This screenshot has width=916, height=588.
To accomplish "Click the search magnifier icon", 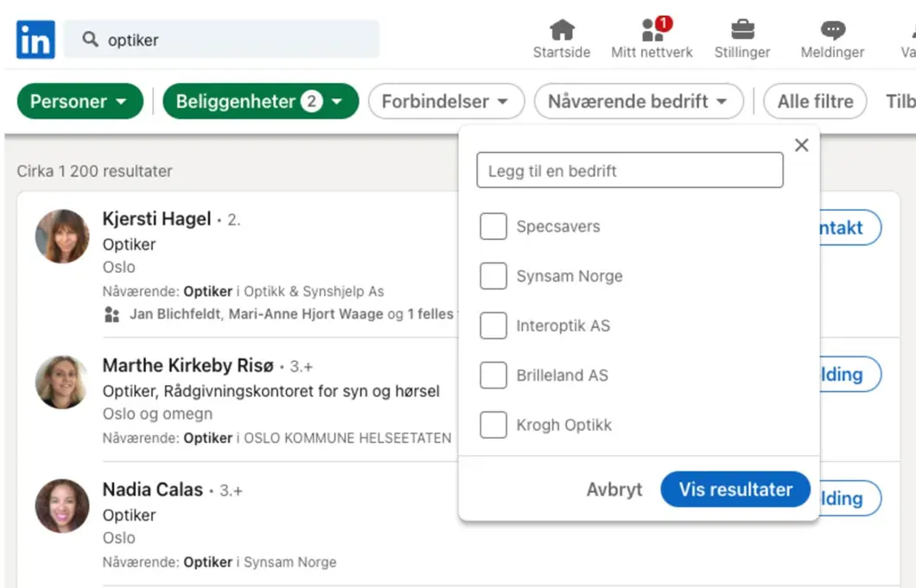I will pyautogui.click(x=90, y=39).
